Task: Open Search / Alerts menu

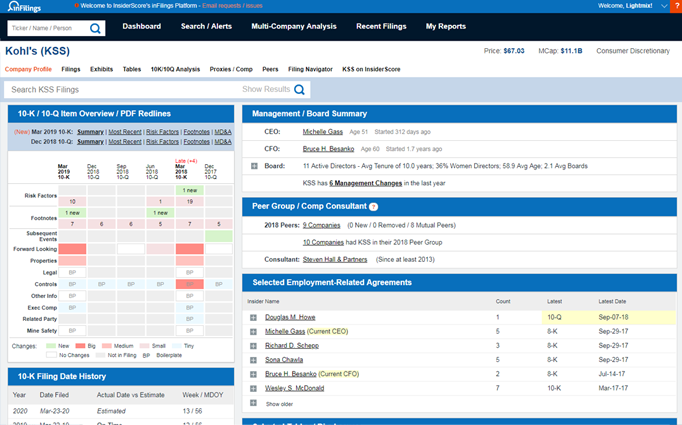Action: tap(206, 26)
